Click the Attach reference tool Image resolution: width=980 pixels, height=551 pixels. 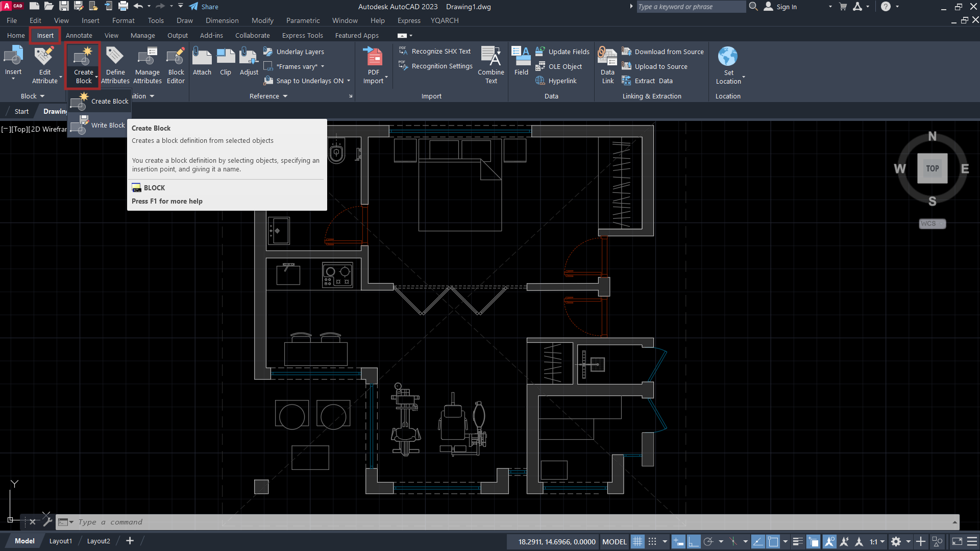pos(202,61)
